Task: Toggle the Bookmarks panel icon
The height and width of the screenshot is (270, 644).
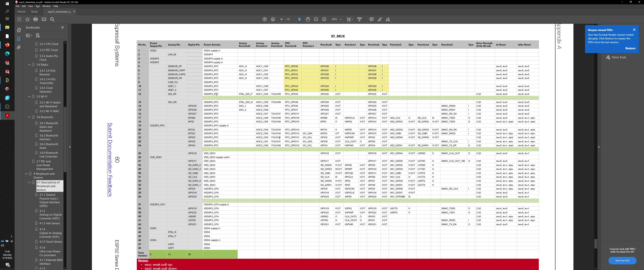Action: 19,39
